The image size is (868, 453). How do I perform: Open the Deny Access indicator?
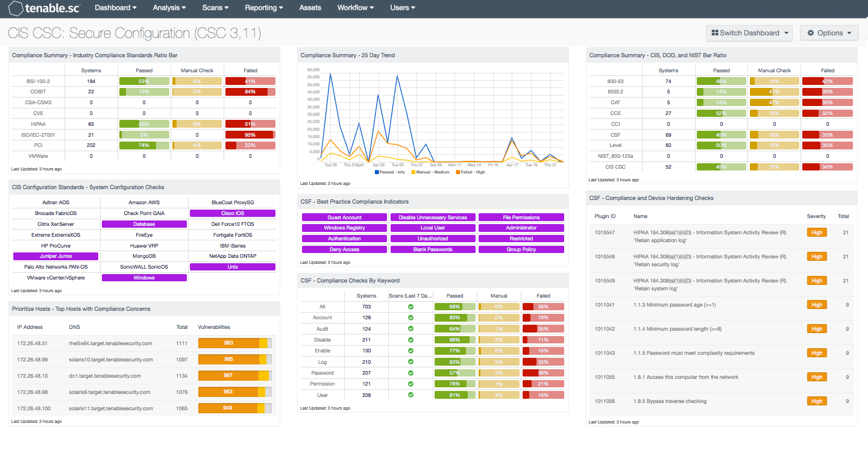(x=345, y=249)
